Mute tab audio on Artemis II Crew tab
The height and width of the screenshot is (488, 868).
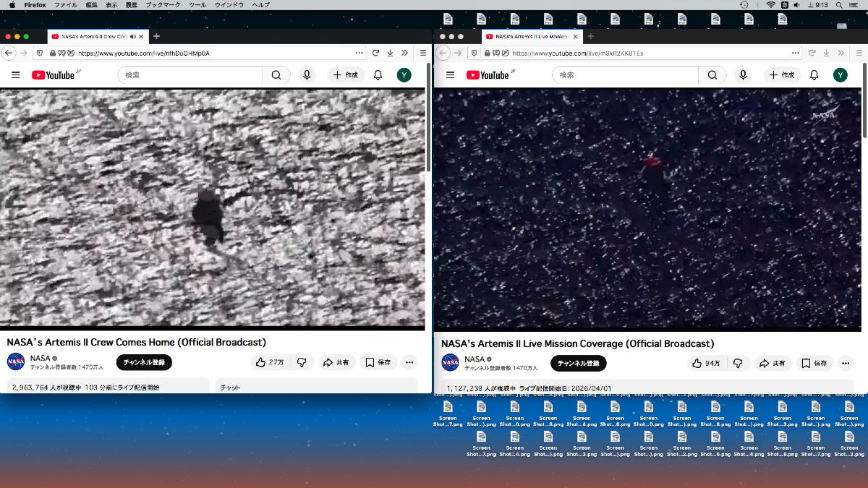pos(133,36)
